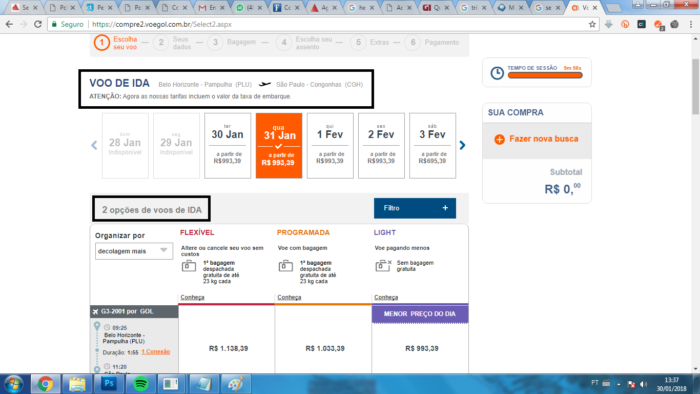Choose the PROGRAMADA fare R$ 1.033,39
Screen dimensions: 700x394
tap(325, 348)
